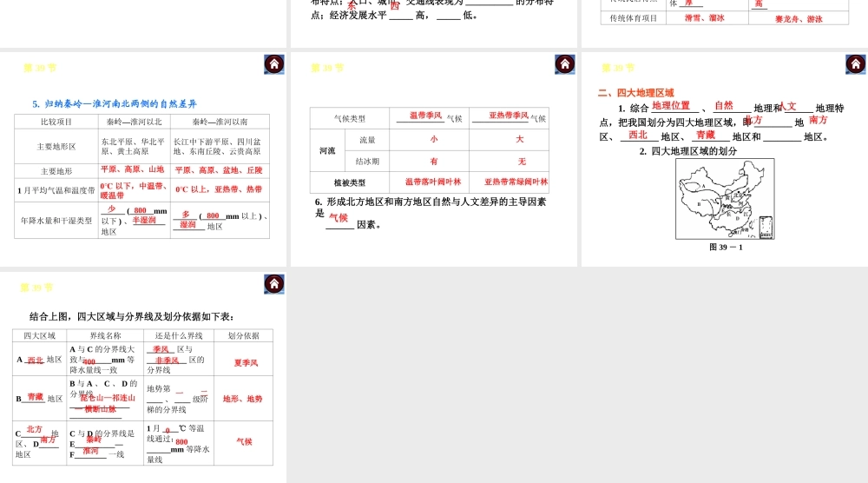Select the row label 1月平均气温和温度带
Screen dimensions: 868x483
pyautogui.click(x=56, y=190)
